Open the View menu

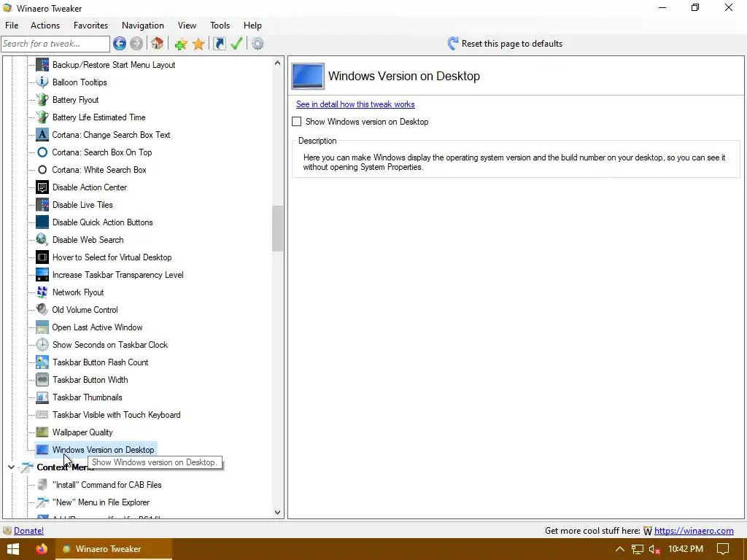(187, 26)
